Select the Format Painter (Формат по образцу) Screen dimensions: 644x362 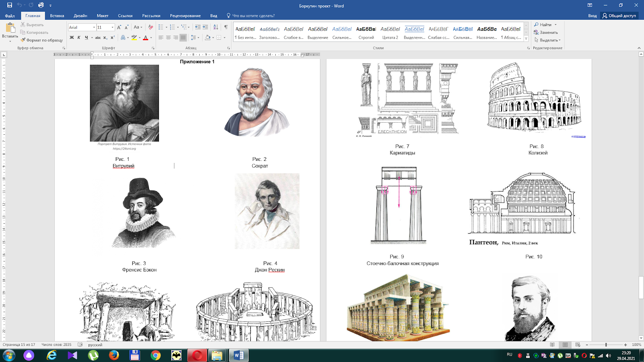coord(41,40)
